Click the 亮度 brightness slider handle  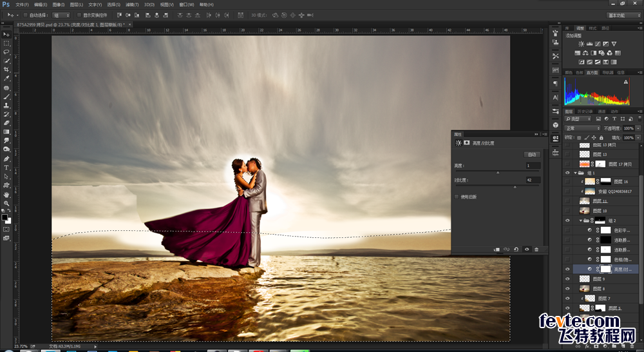point(498,173)
